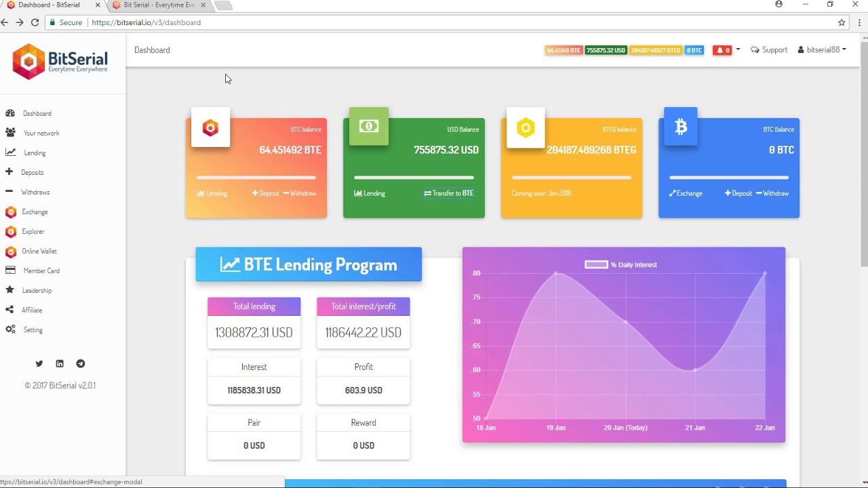Screen dimensions: 868x488
Task: Click Interest value 1185838.31 USD
Action: 254,390
